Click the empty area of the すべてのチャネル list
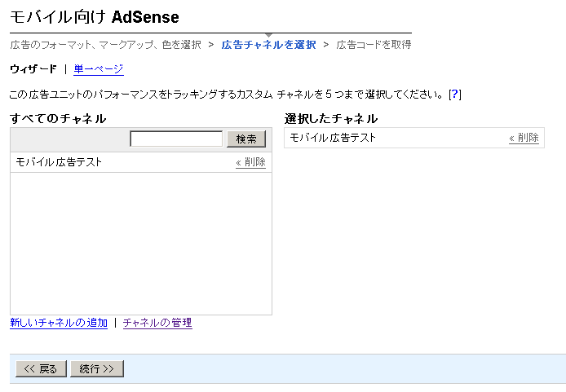566x392 pixels. point(141,244)
